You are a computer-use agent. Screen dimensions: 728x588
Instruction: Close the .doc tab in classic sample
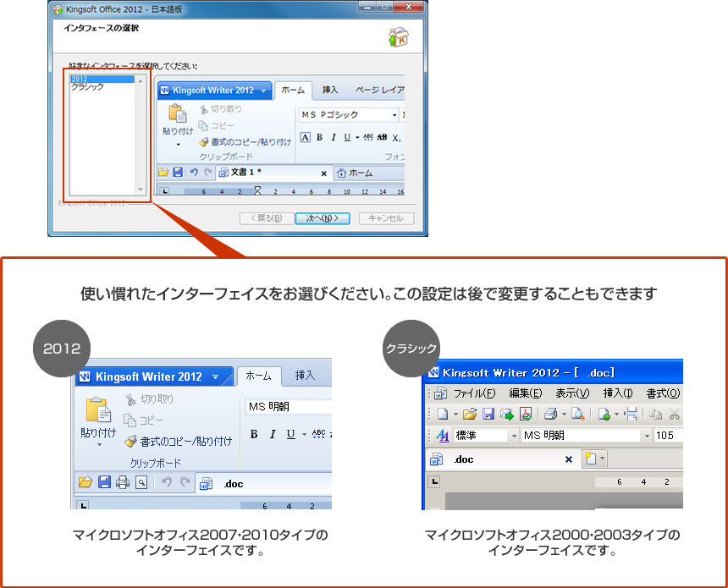[x=568, y=459]
